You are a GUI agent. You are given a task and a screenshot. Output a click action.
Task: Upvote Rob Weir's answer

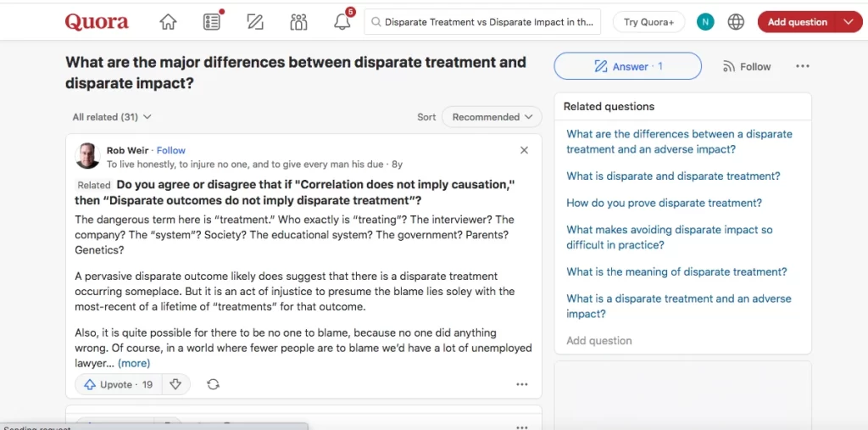(x=119, y=384)
